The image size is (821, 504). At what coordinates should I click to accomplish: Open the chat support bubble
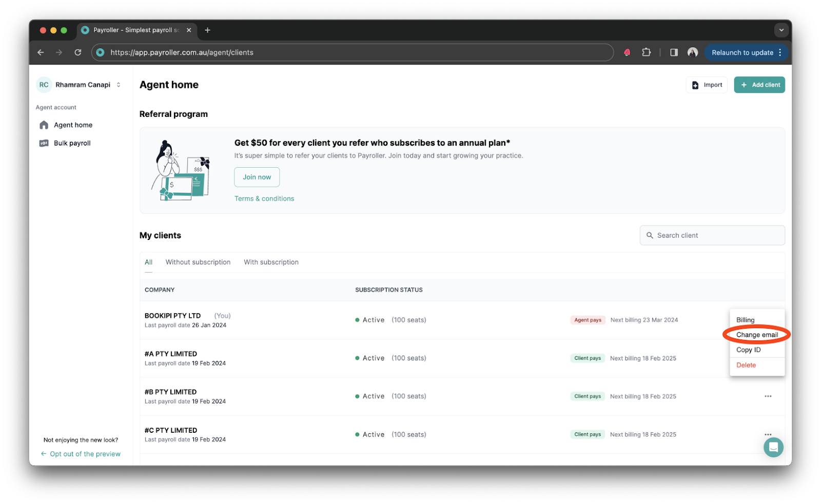pos(773,447)
